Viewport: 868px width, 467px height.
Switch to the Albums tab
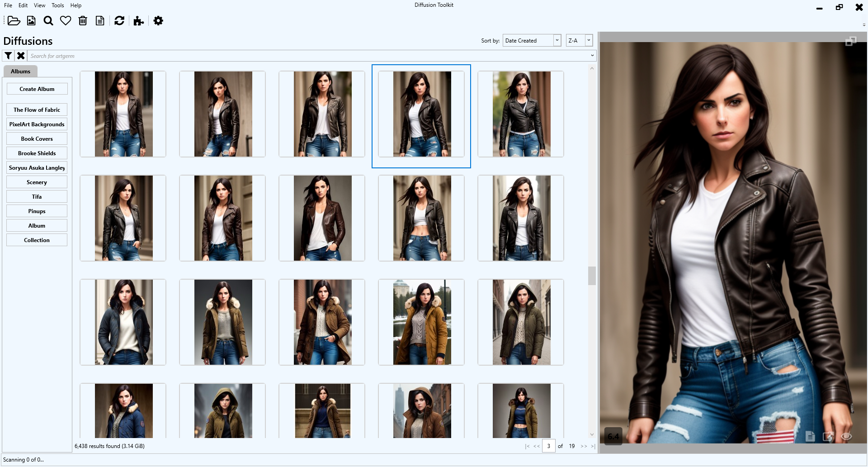point(20,71)
